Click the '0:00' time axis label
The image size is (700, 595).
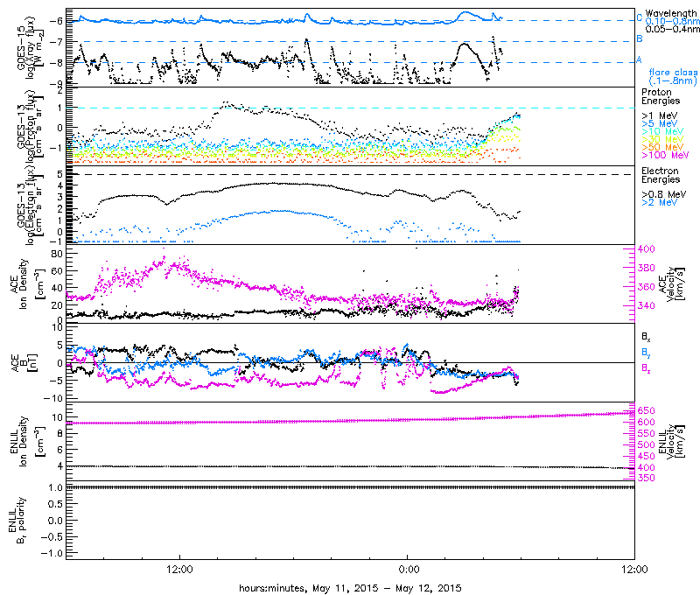(x=409, y=569)
